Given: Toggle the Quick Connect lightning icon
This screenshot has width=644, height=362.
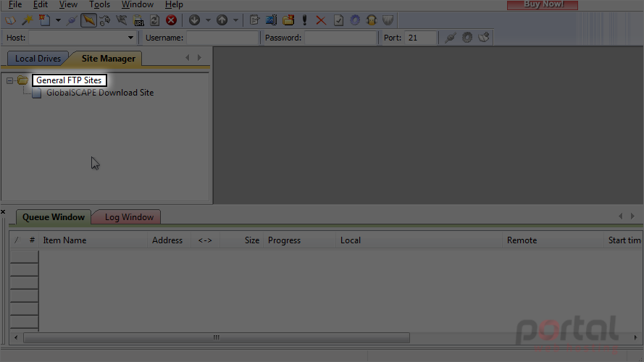Looking at the screenshot, I should 88,20.
